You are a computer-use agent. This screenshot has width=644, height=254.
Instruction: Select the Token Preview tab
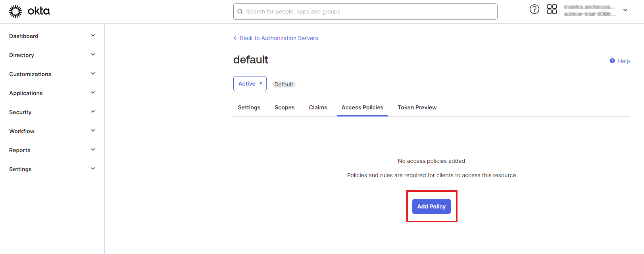(x=417, y=107)
